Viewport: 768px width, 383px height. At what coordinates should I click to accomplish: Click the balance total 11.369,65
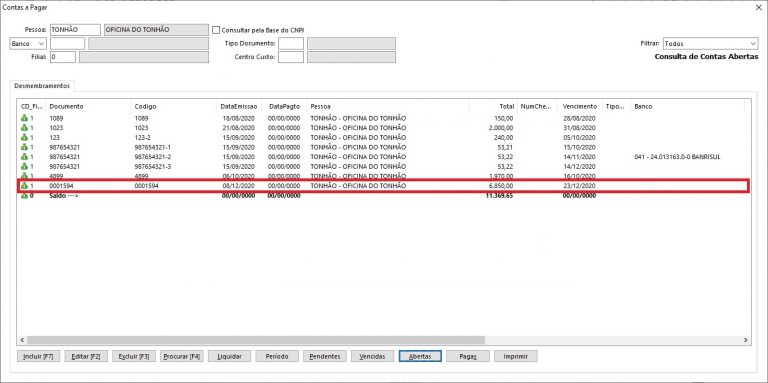499,195
